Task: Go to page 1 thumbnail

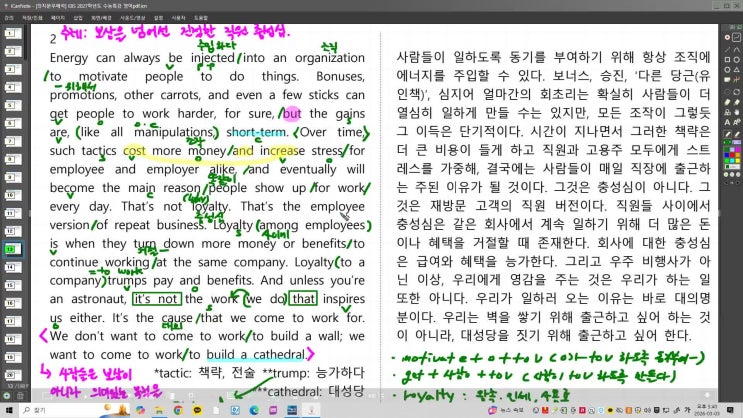Action: 11,33
